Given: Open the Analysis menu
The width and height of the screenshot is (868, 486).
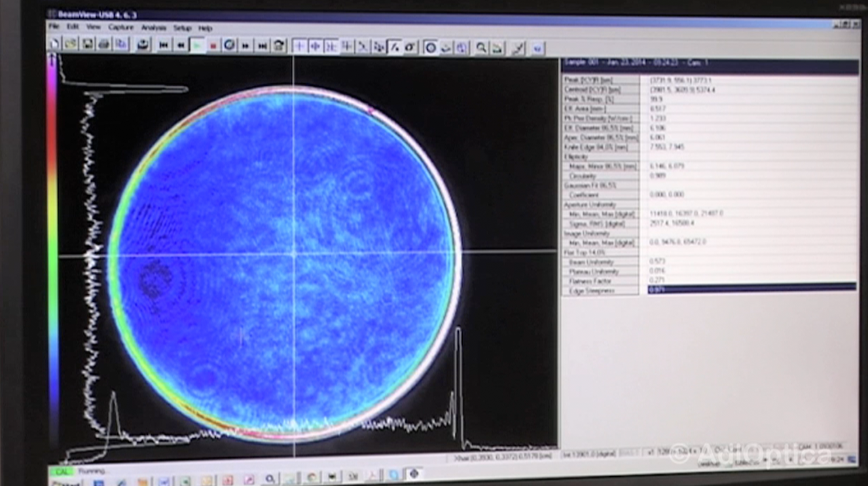Looking at the screenshot, I should click(154, 28).
